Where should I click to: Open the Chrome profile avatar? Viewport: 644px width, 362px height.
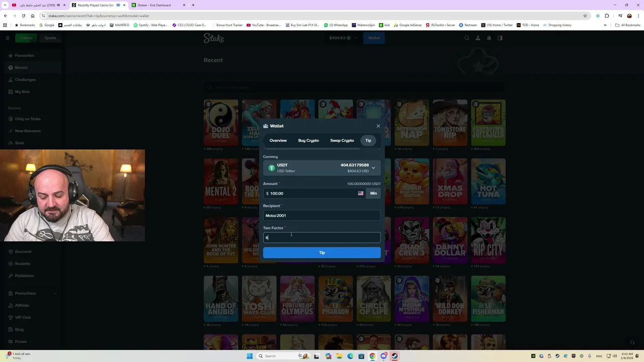click(x=629, y=16)
